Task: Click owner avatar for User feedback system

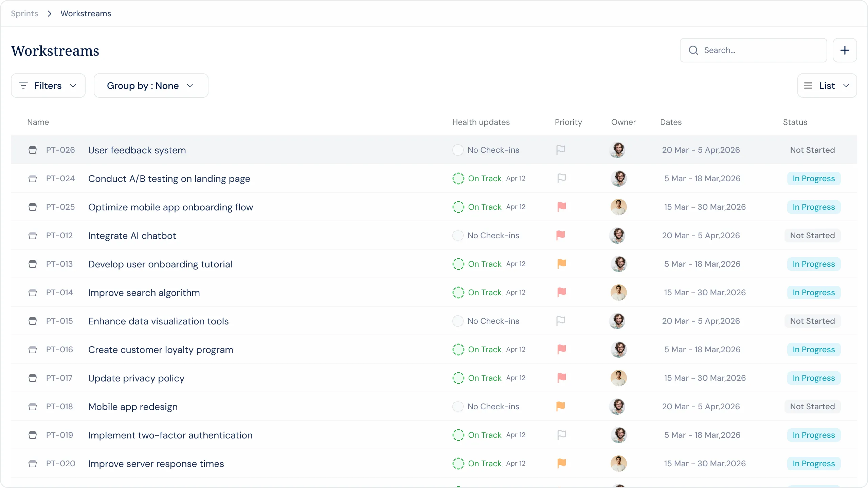Action: (618, 150)
